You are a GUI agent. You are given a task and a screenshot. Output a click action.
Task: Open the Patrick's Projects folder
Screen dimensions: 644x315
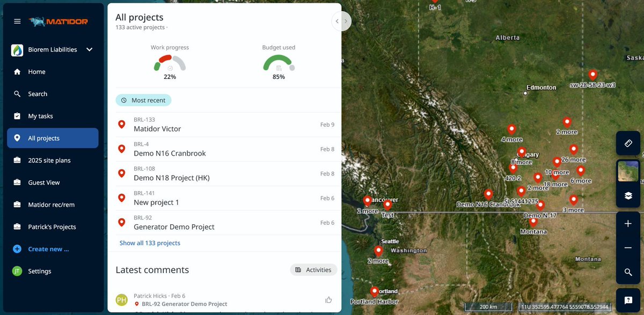(53, 227)
